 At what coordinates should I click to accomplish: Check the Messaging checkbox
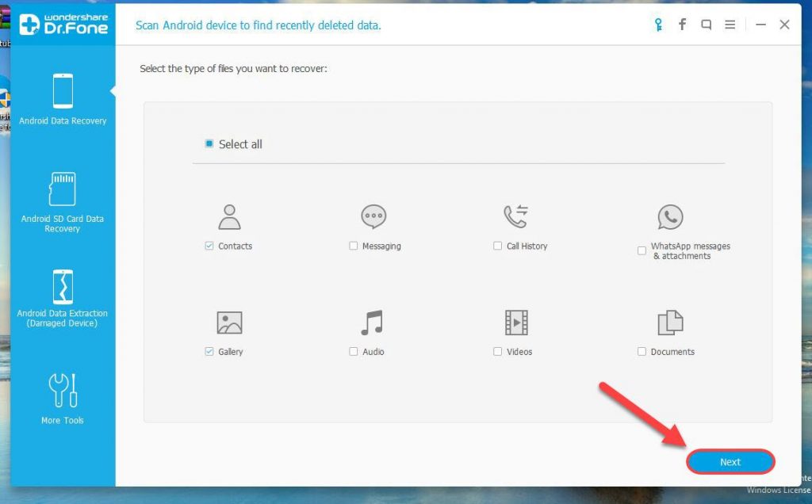pyautogui.click(x=353, y=246)
